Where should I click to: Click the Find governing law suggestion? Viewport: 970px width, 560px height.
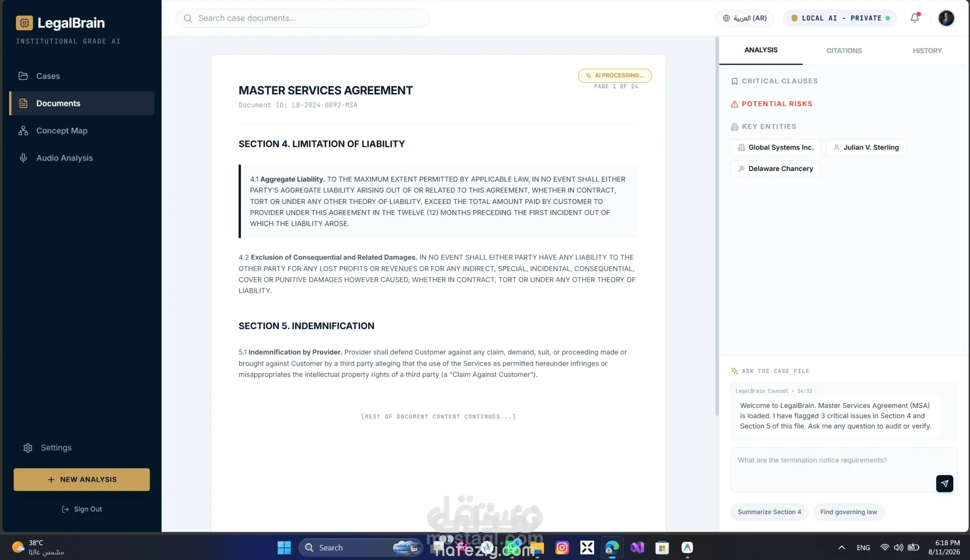point(848,512)
